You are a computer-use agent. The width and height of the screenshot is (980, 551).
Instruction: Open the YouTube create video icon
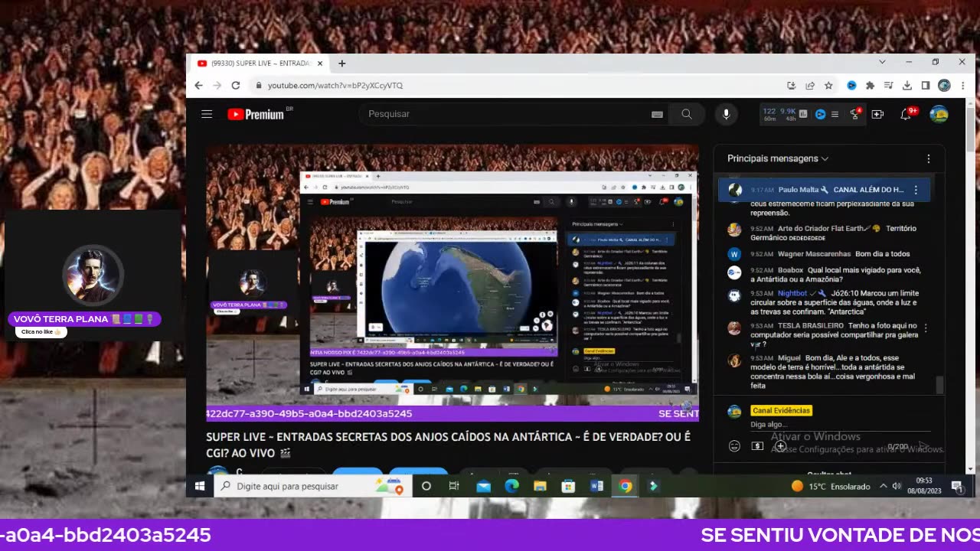point(877,114)
